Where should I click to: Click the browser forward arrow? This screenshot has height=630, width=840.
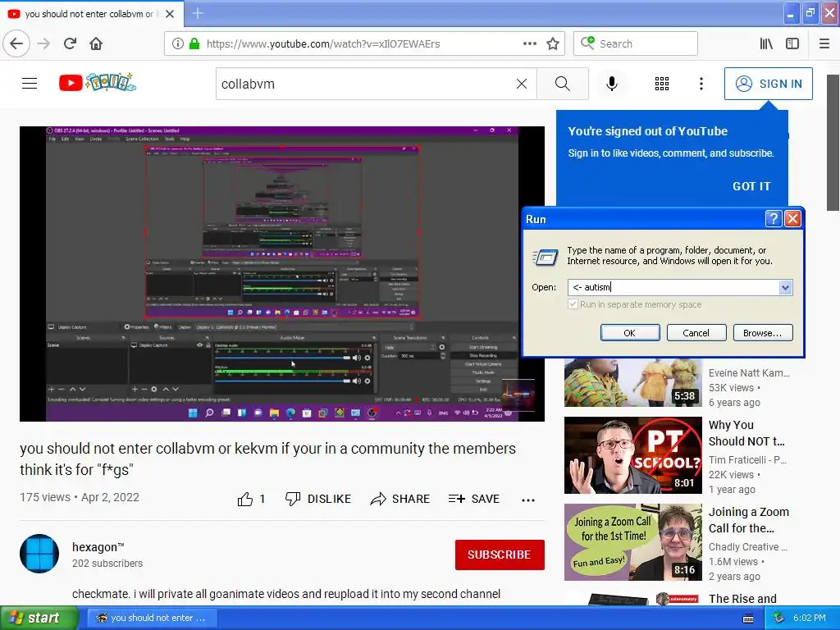pyautogui.click(x=43, y=43)
